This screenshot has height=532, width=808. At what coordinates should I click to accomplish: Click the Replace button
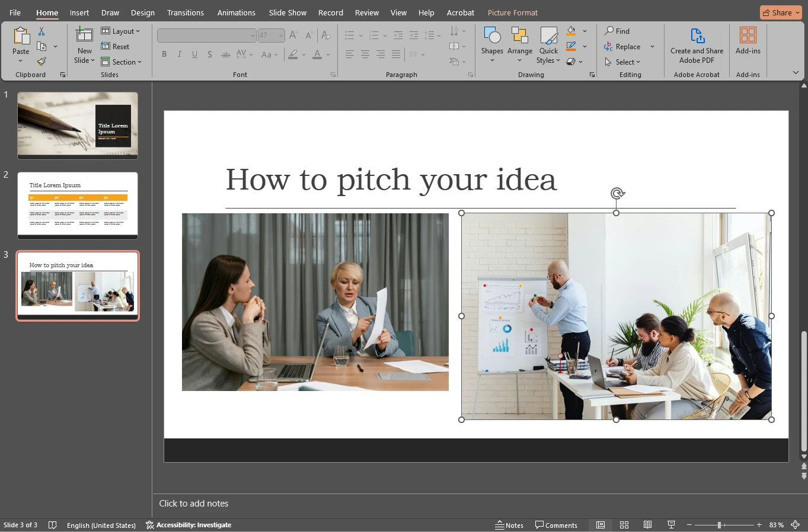623,47
